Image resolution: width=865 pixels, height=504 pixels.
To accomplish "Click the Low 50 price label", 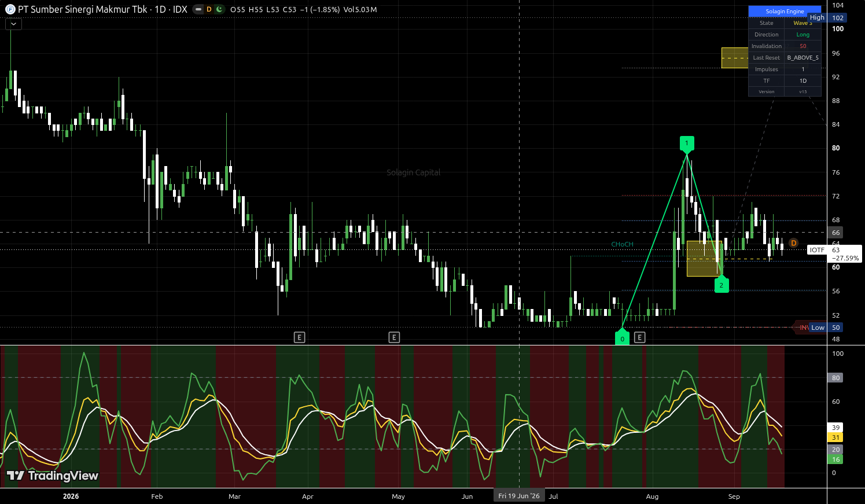I will click(826, 328).
